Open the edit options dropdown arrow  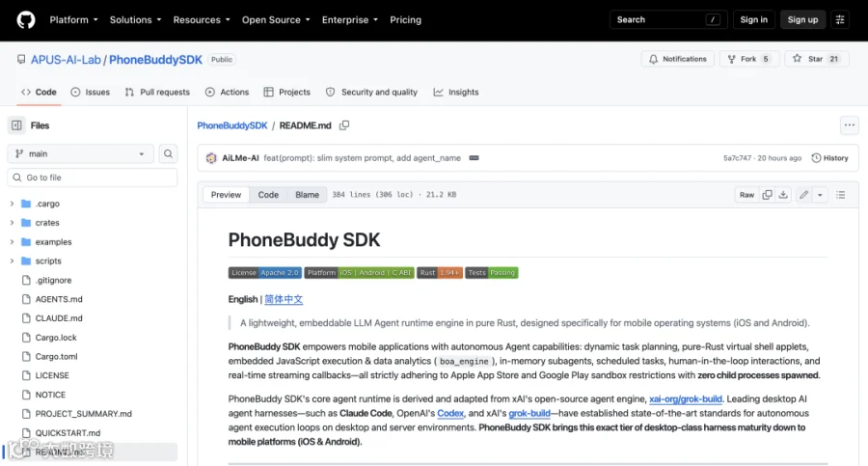(820, 195)
